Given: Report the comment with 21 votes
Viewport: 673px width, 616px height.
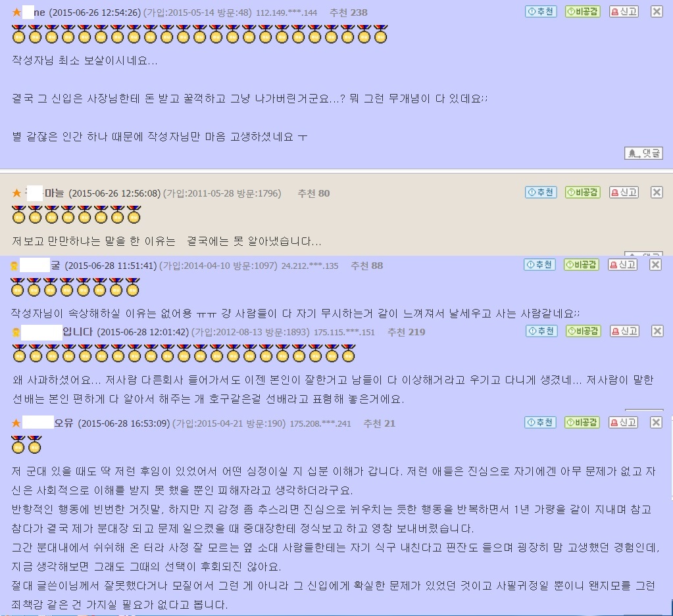Looking at the screenshot, I should 623,423.
